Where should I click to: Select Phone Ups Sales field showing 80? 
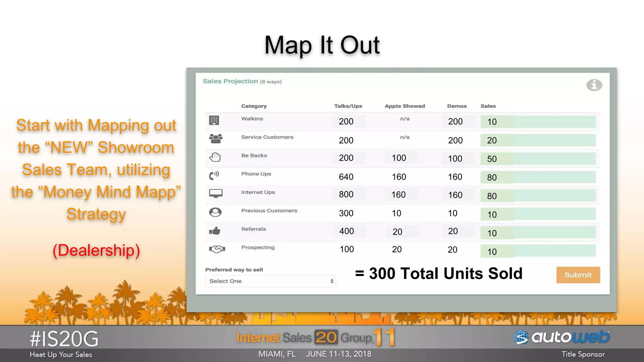point(538,177)
